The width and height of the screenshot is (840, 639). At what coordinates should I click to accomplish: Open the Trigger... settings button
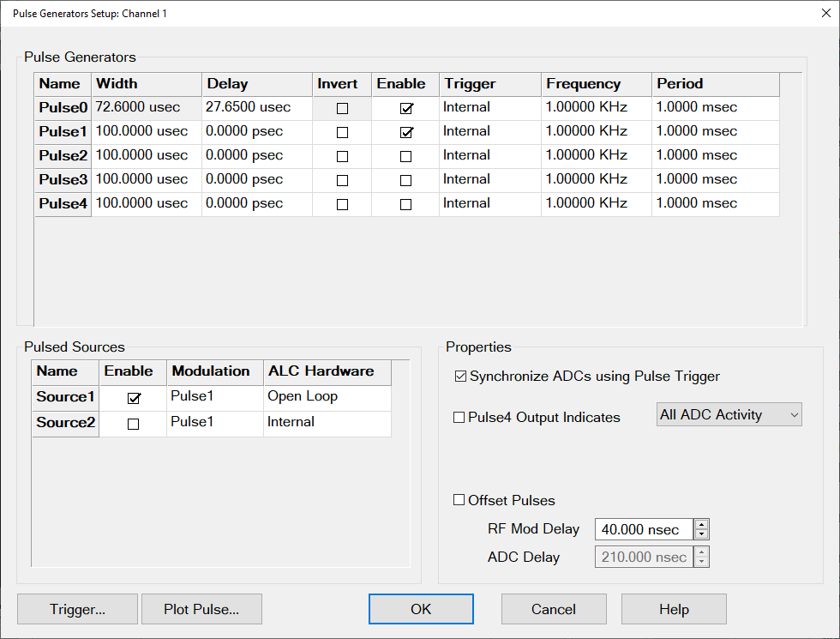(x=77, y=610)
